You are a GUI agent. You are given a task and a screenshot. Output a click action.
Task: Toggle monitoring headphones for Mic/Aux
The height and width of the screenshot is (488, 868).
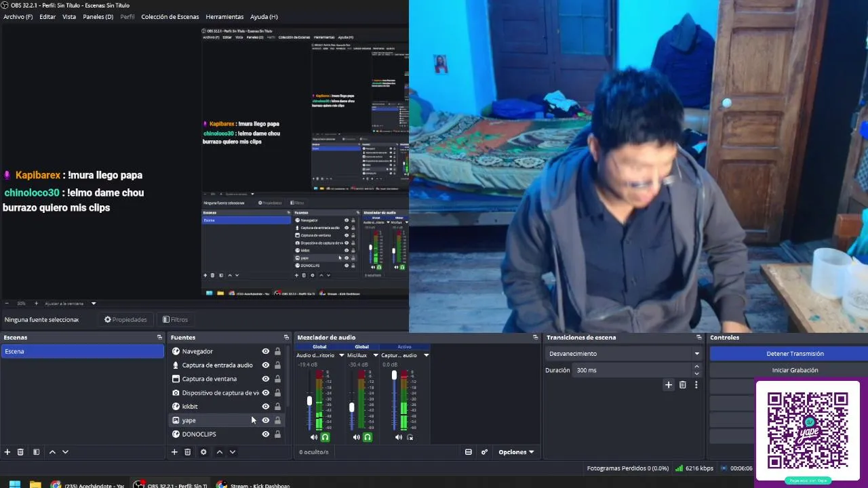click(368, 437)
